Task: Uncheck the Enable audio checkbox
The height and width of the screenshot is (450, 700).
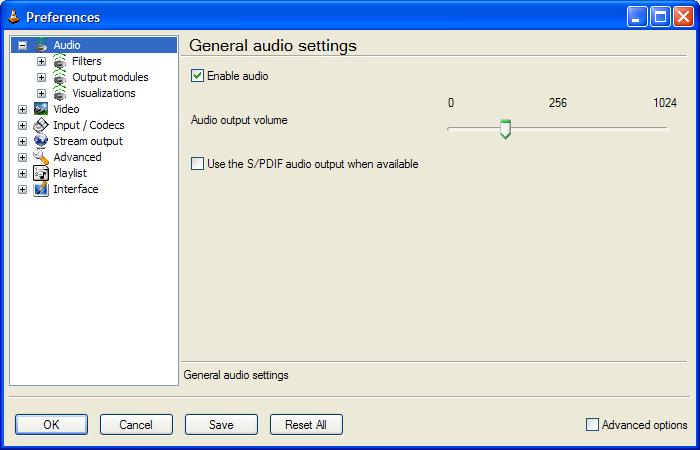Action: (x=197, y=75)
